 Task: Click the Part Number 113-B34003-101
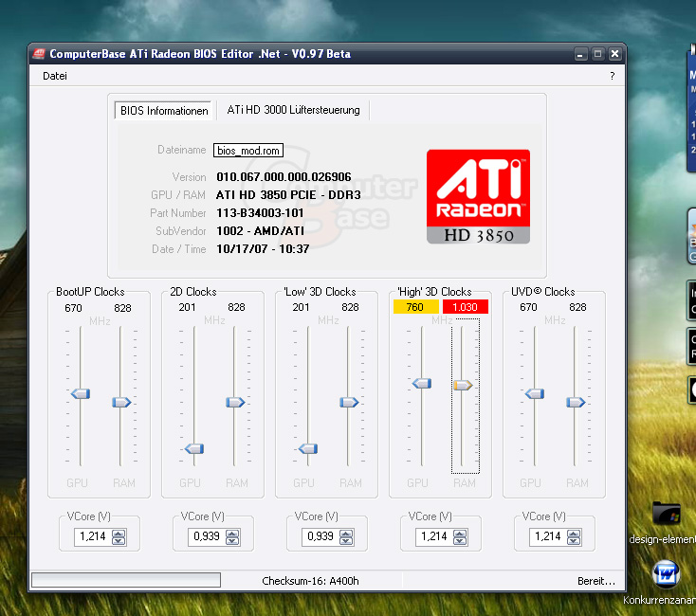coord(260,213)
